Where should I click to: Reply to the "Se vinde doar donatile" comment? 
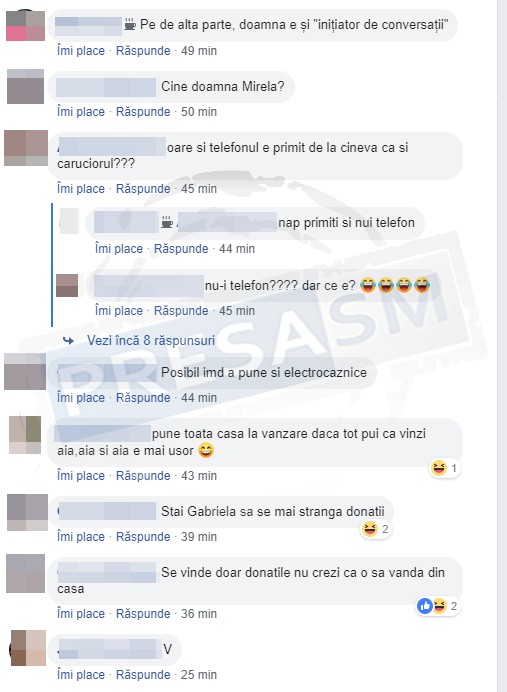click(x=143, y=613)
